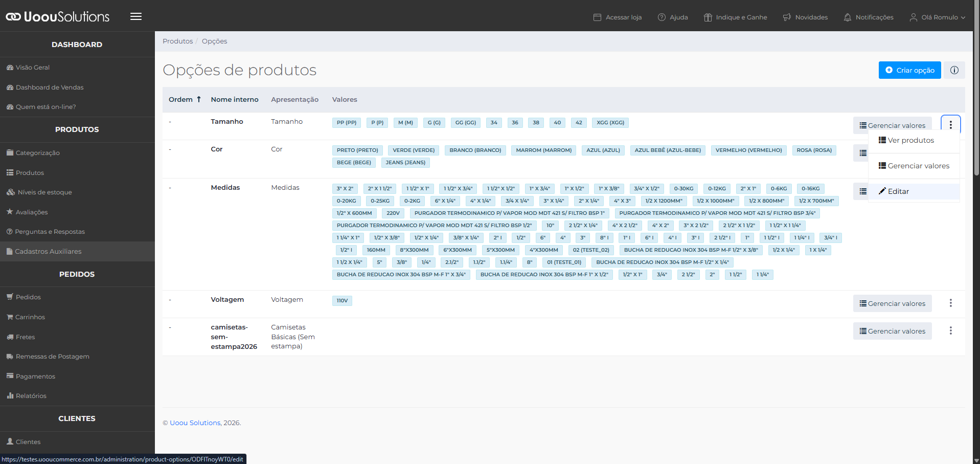Sort by the Ordem column arrow
This screenshot has width=980, height=464.
199,99
